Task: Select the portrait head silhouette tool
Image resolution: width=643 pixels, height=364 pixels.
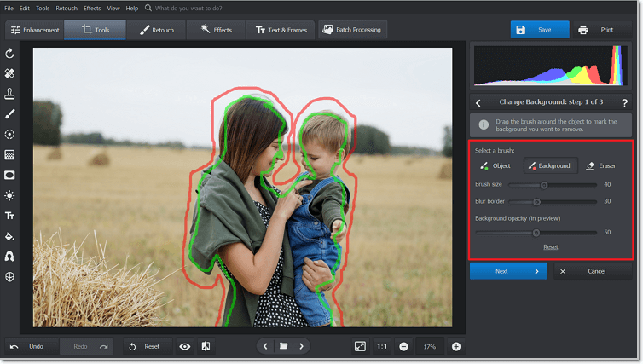Action: (9, 257)
